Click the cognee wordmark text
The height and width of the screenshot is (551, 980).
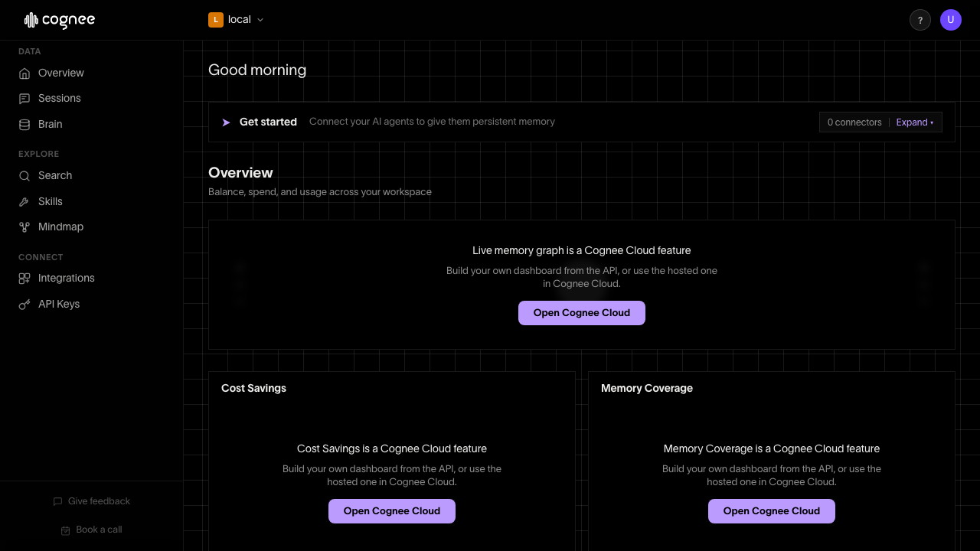(68, 21)
